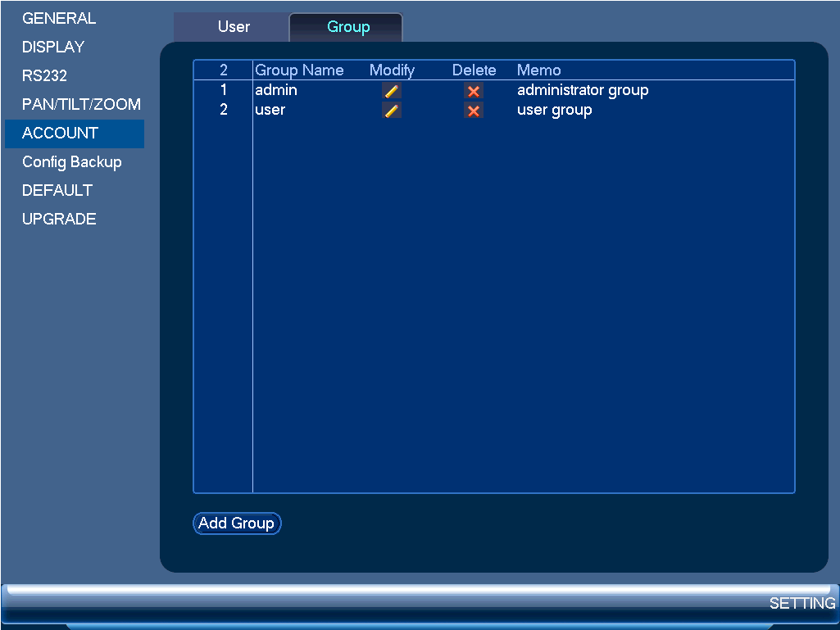Screen dimensions: 840x630
Task: Click the administrator group memo text
Action: tap(583, 90)
